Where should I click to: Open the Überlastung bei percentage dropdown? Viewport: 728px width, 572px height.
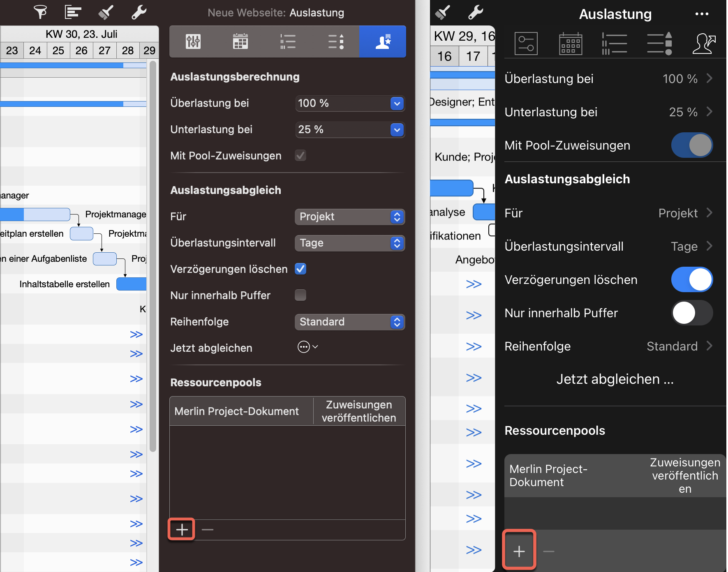coord(350,103)
